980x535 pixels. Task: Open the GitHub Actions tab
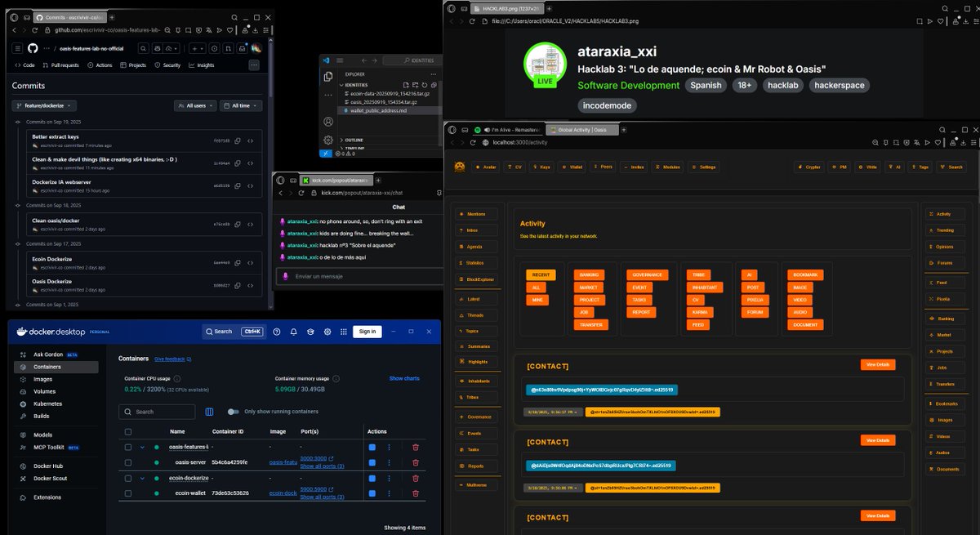pyautogui.click(x=100, y=65)
